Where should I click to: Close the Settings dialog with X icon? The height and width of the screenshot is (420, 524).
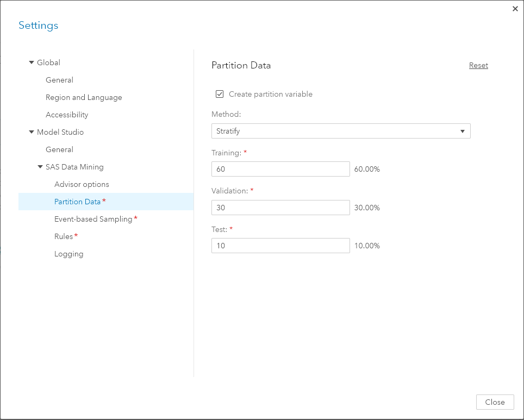coord(515,9)
